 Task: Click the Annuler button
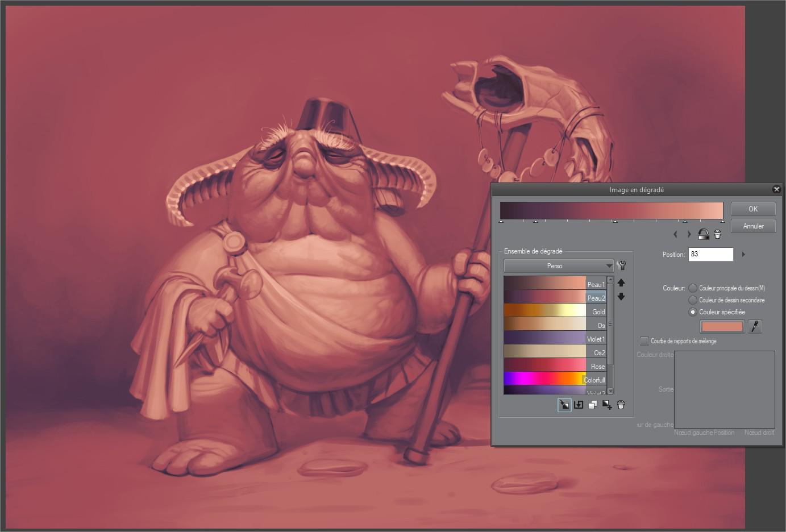tap(753, 226)
